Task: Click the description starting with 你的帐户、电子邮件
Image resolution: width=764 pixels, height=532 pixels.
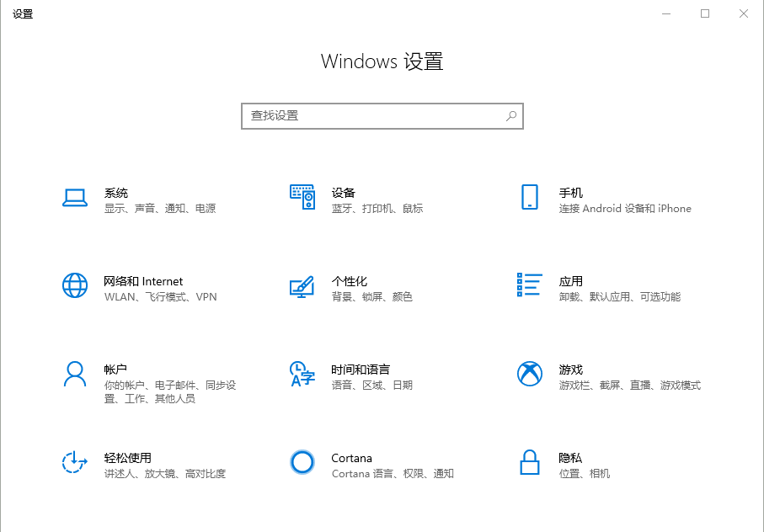Action: [170, 392]
